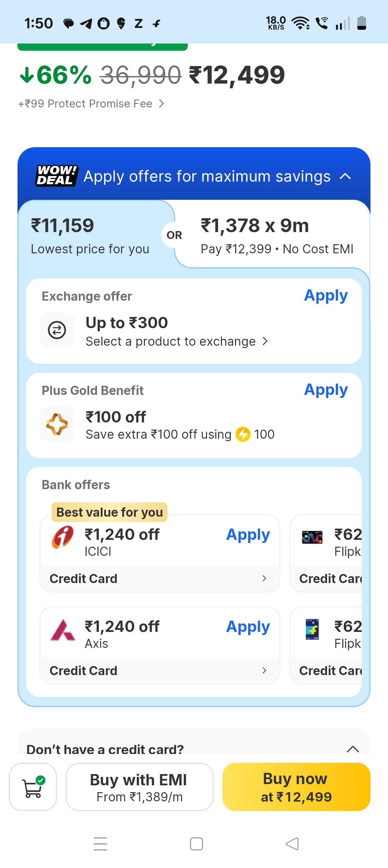Screen dimensions: 388x868
Task: Apply ICICI ₹1,240 off bank offer
Action: tap(248, 535)
